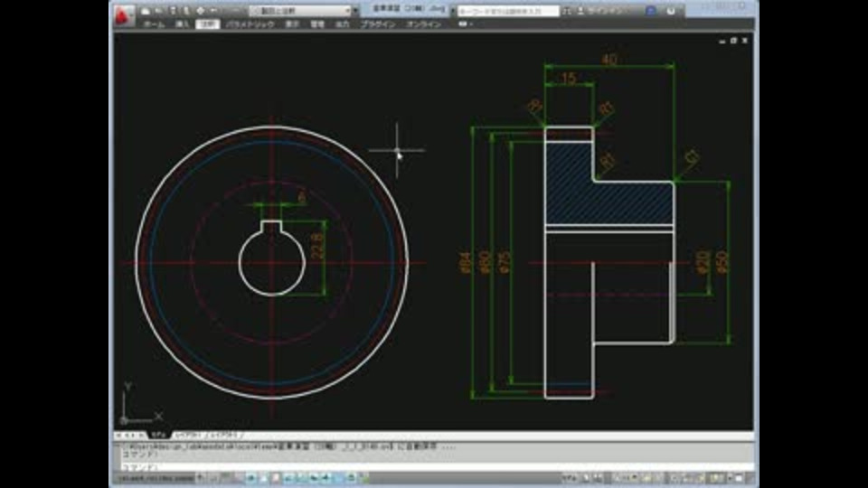Switch to the パラメトリック ribbon tab

(x=250, y=24)
